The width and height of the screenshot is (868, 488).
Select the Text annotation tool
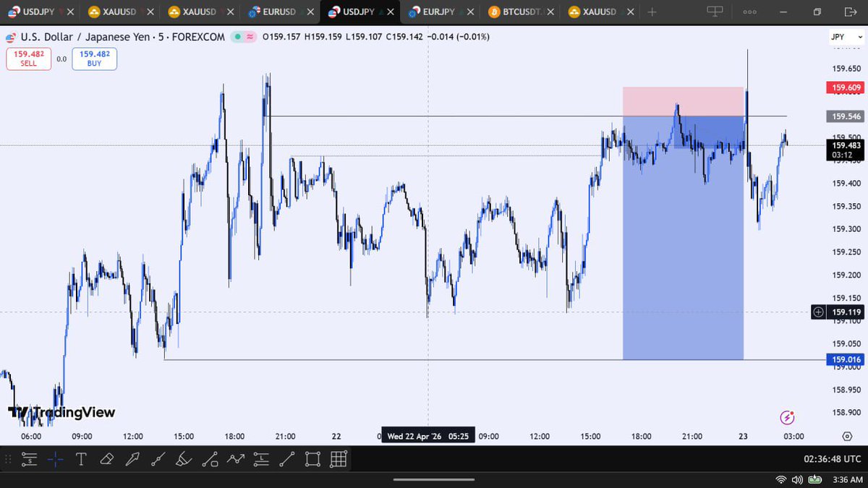(x=81, y=458)
